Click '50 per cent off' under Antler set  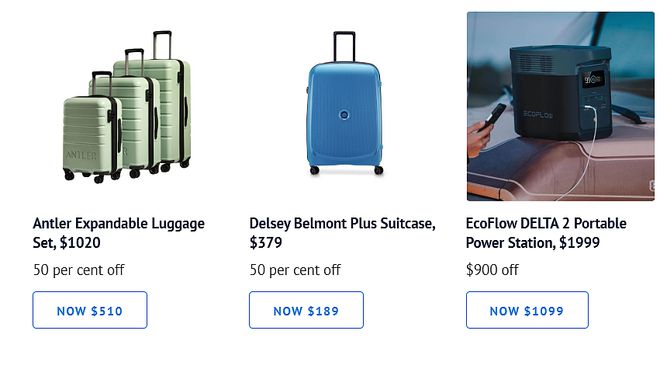(x=79, y=270)
